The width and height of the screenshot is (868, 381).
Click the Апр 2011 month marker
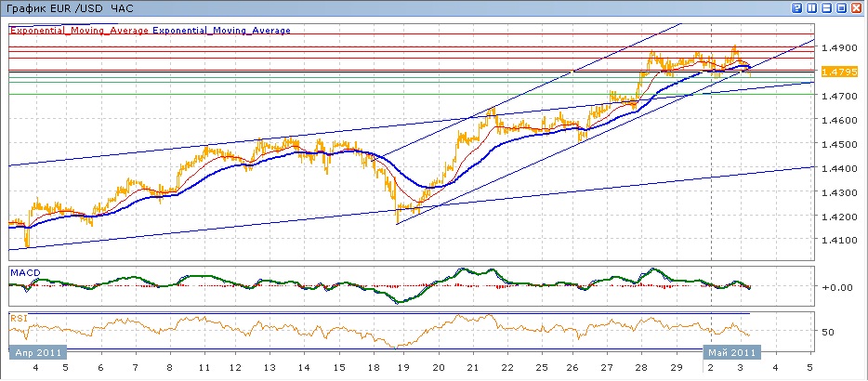tap(38, 352)
